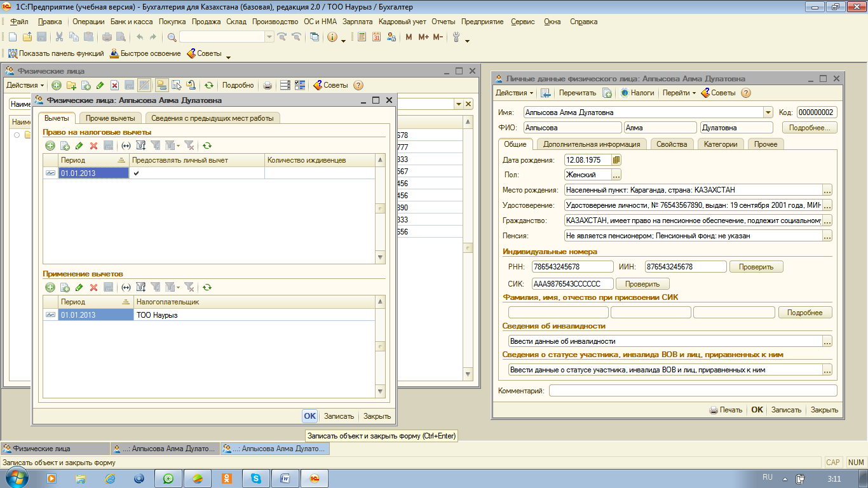Click the windows list icon in main toolbar

click(315, 37)
